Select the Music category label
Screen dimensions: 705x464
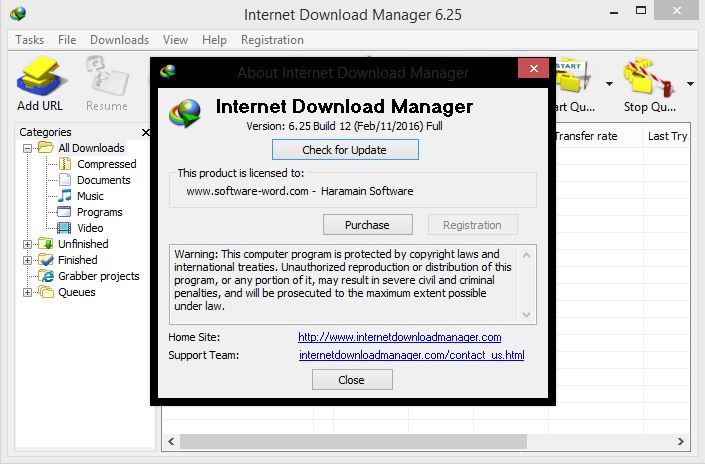[x=90, y=196]
